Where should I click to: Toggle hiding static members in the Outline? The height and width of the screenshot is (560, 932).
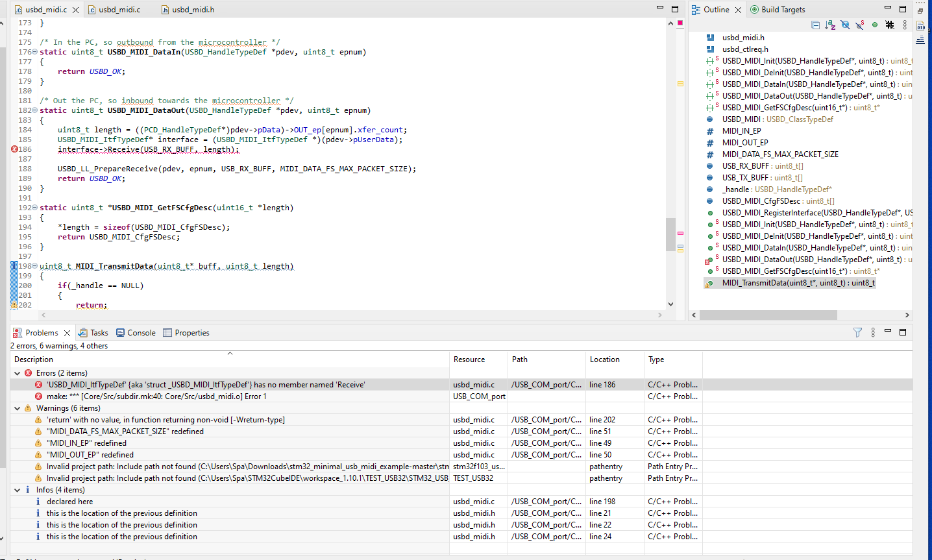pos(860,24)
